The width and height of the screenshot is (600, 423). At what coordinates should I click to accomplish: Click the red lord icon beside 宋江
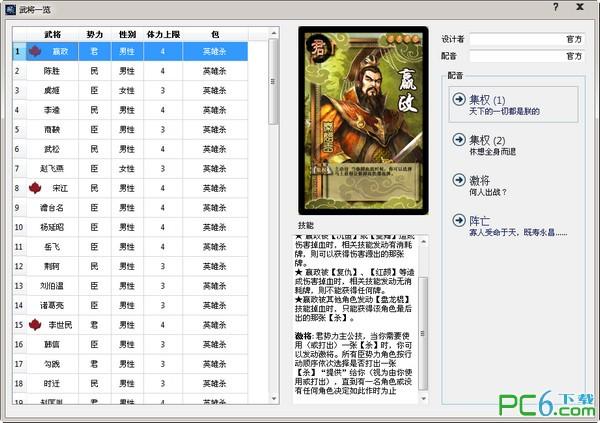pos(35,188)
